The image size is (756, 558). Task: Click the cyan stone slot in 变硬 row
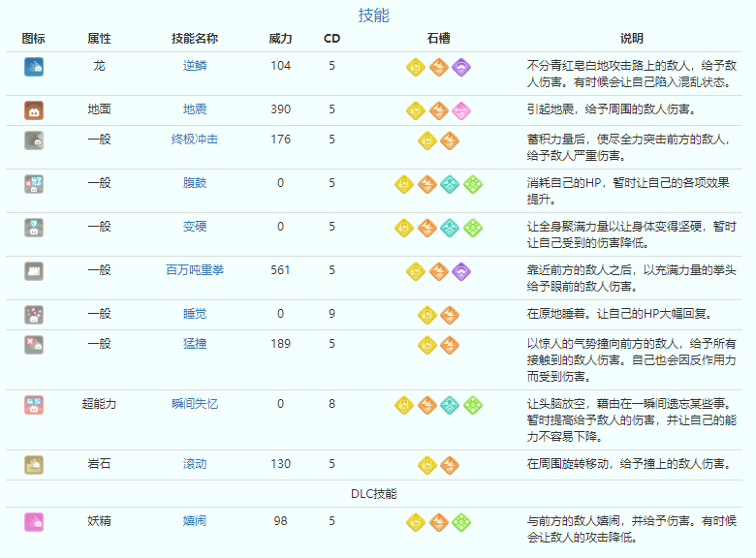(450, 228)
